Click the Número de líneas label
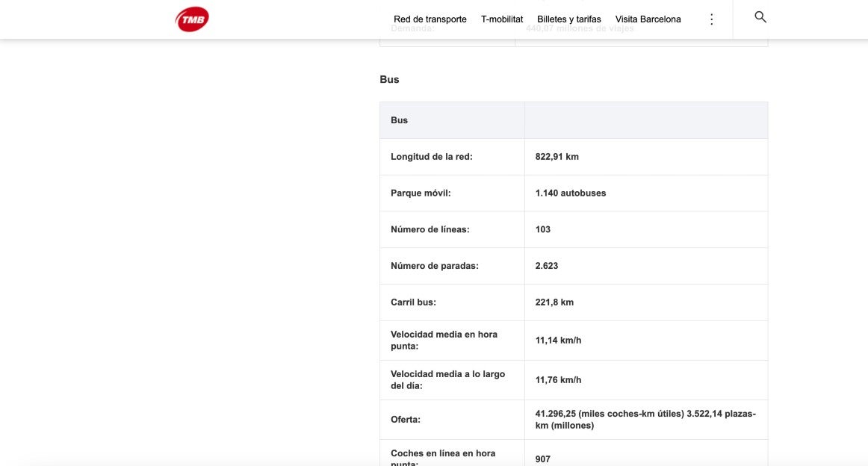Viewport: 868px width, 466px height. click(x=430, y=229)
